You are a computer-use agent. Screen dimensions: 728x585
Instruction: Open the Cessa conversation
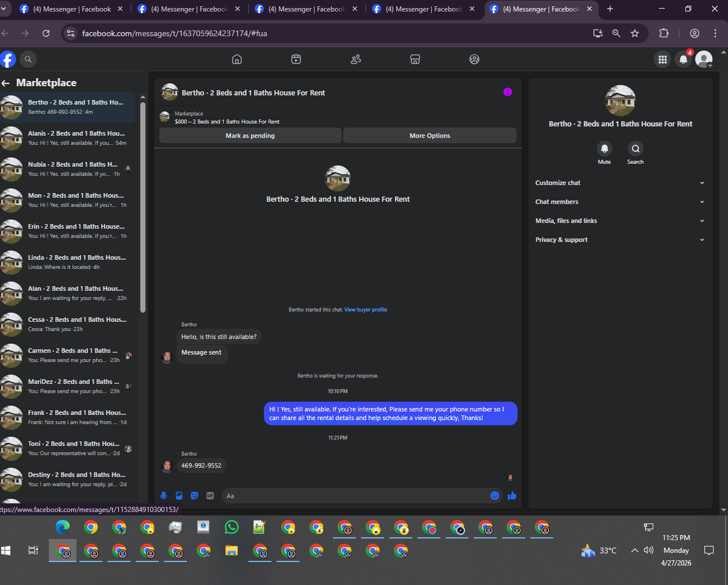pyautogui.click(x=68, y=324)
